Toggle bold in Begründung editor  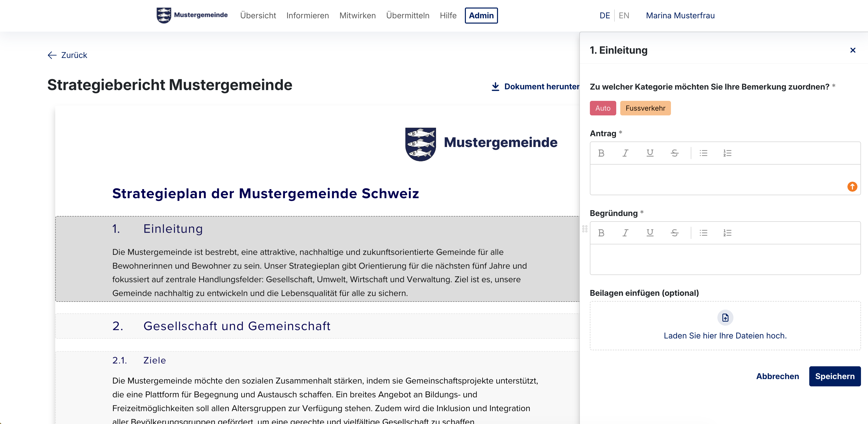(x=601, y=233)
